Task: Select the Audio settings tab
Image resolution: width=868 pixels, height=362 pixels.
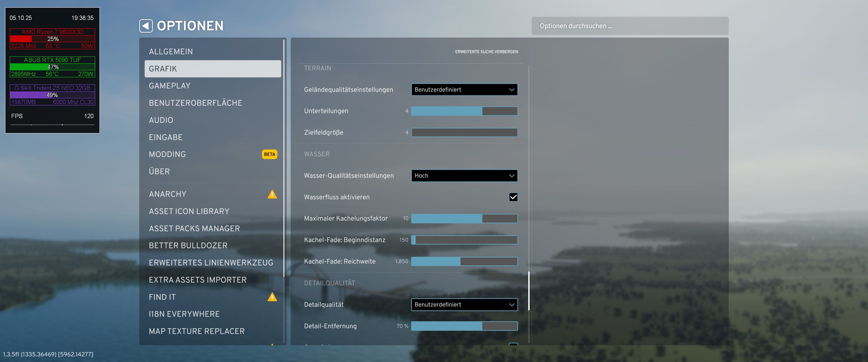Action: point(161,120)
